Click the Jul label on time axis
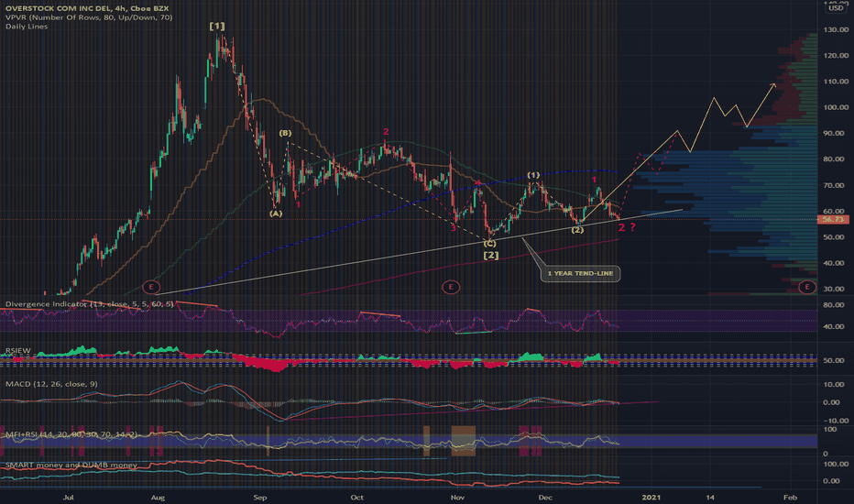This screenshot has width=854, height=504. click(68, 498)
